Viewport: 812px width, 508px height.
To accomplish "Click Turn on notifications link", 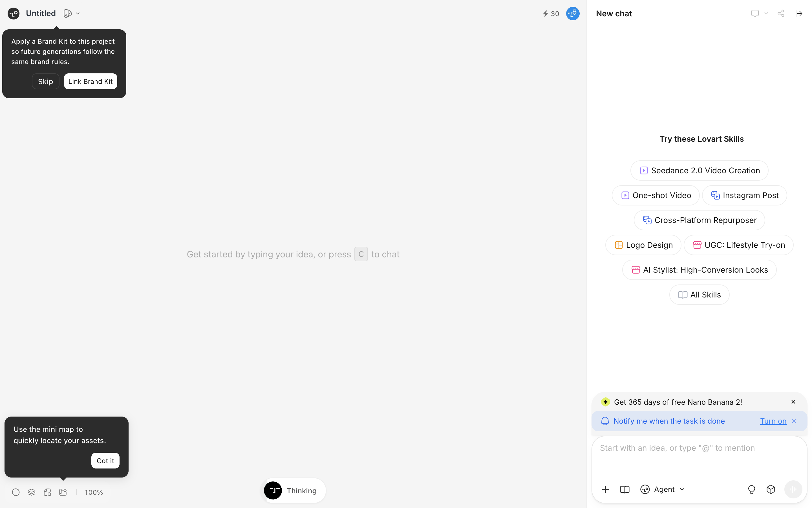I will [773, 421].
